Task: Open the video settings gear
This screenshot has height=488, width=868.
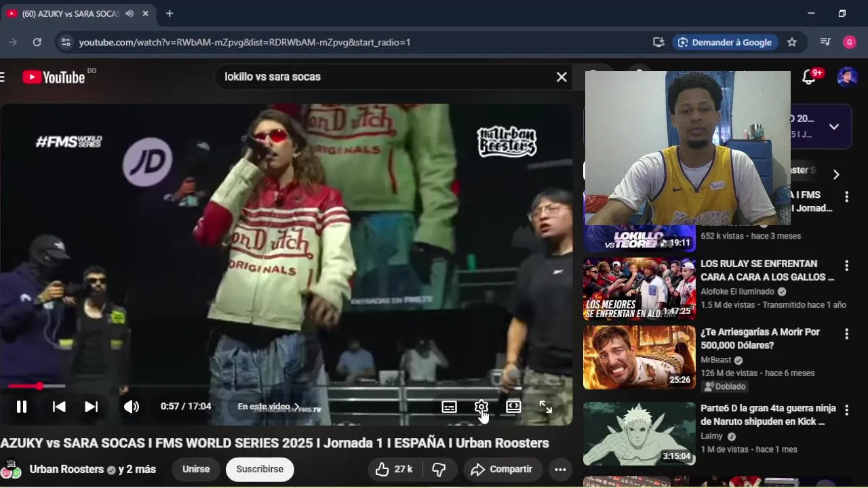Action: click(481, 407)
